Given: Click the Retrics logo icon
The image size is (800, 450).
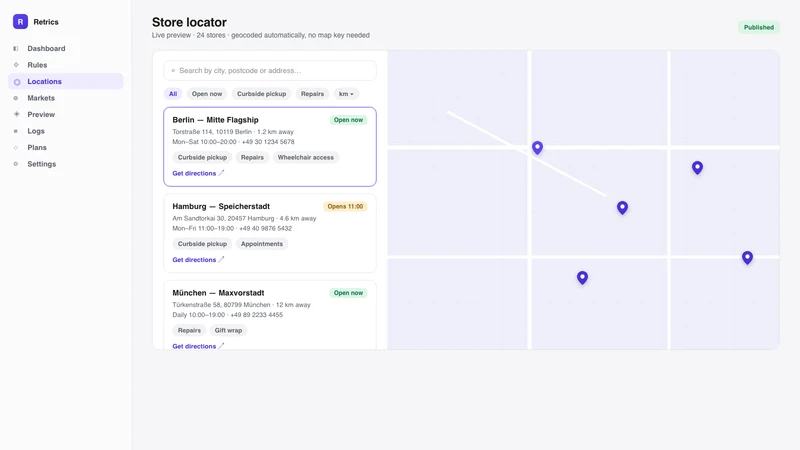Looking at the screenshot, I should [20, 22].
